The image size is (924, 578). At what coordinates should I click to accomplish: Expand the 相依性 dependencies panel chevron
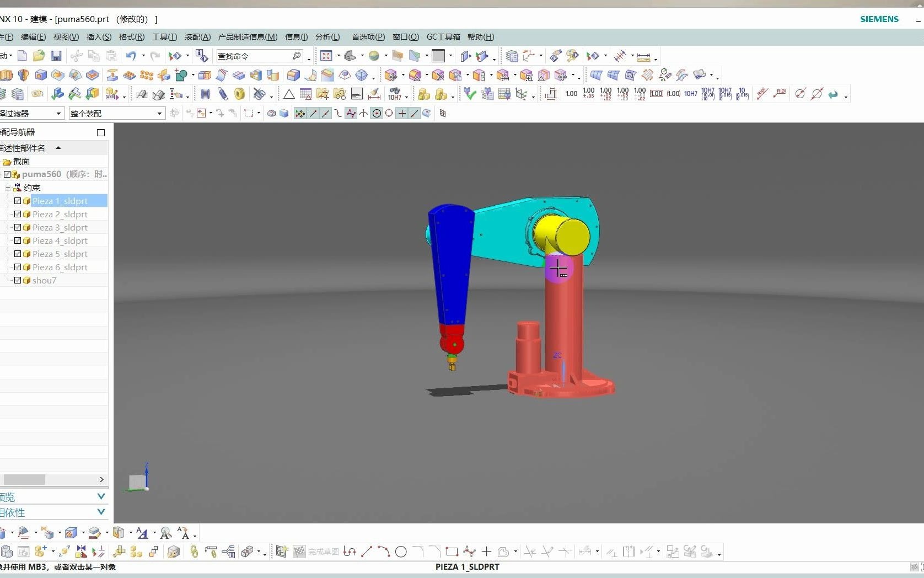click(101, 512)
